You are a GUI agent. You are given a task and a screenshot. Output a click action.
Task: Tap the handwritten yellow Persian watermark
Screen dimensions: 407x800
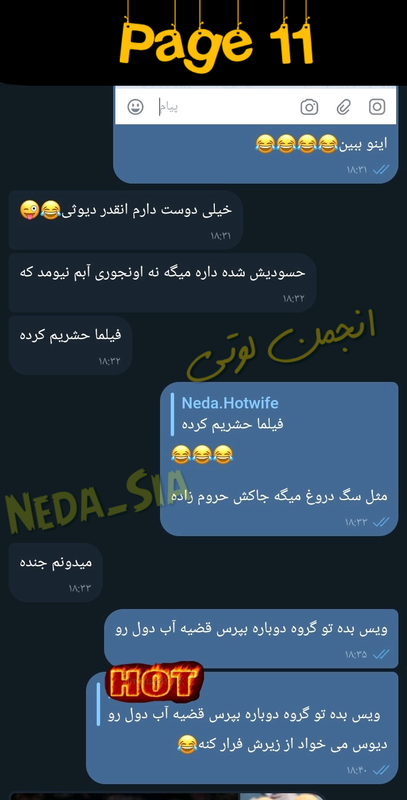point(281,343)
